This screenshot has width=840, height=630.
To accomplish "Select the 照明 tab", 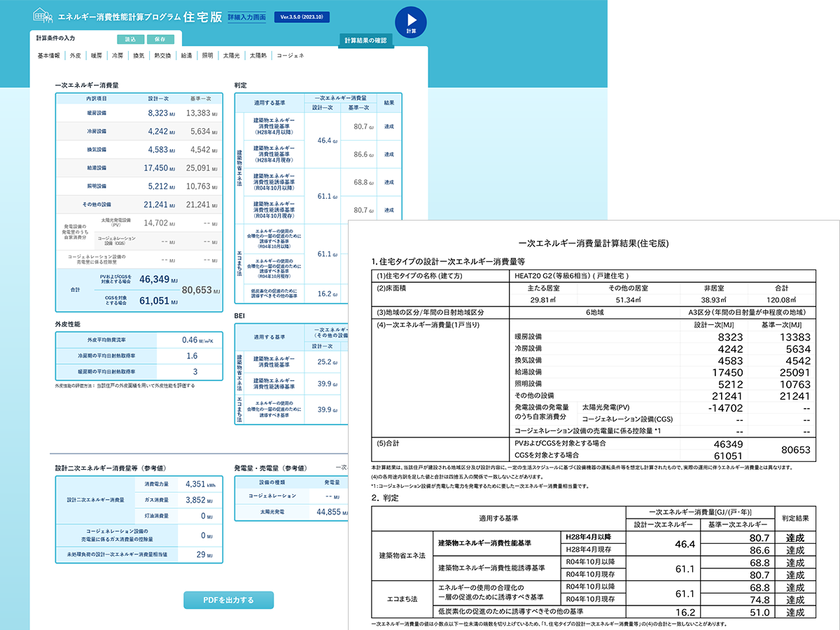I will [207, 55].
